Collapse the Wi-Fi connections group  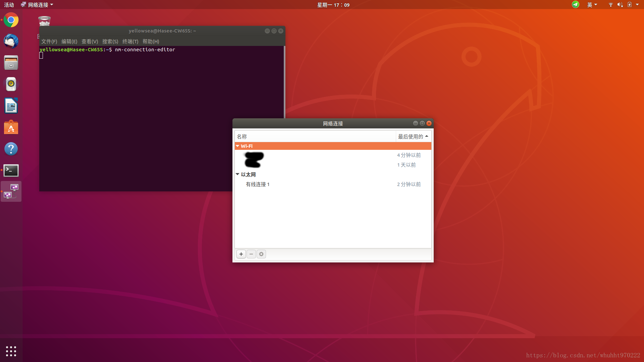[237, 146]
